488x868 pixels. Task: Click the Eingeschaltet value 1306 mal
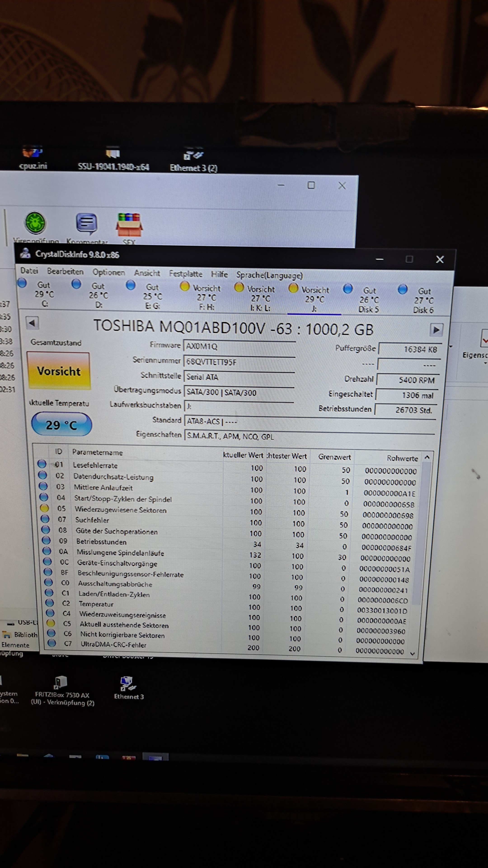(407, 395)
